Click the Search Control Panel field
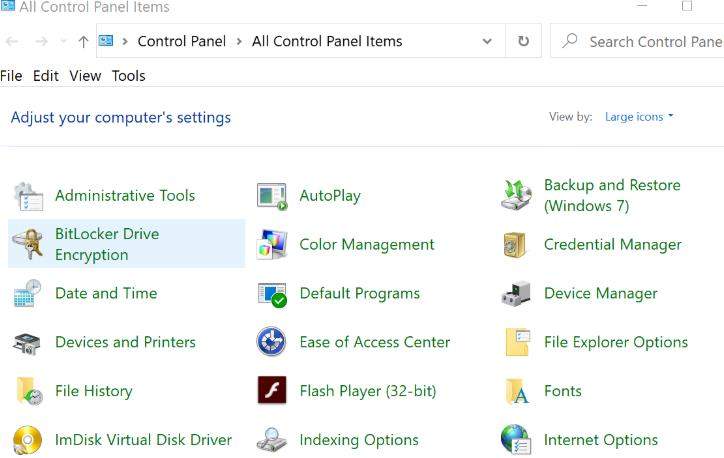This screenshot has width=724, height=458. point(650,42)
